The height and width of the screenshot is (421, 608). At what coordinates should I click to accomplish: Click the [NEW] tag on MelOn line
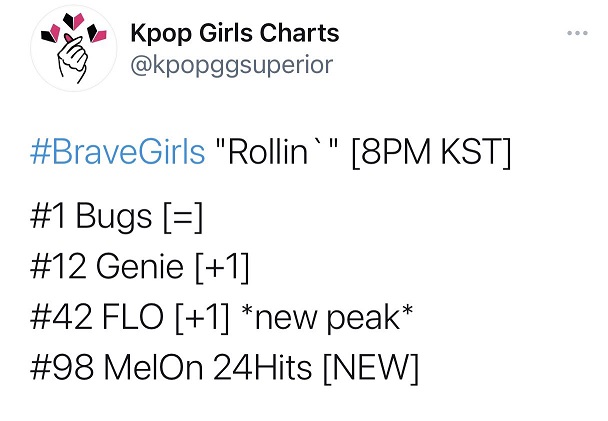[x=371, y=369]
